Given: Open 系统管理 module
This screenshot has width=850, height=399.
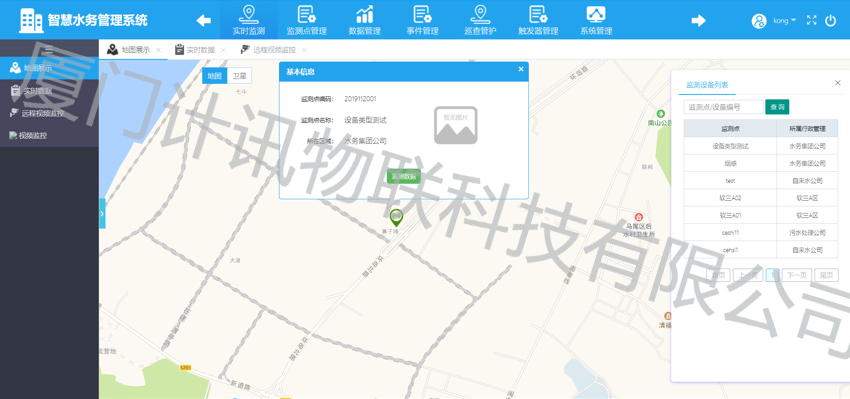Looking at the screenshot, I should (x=596, y=20).
